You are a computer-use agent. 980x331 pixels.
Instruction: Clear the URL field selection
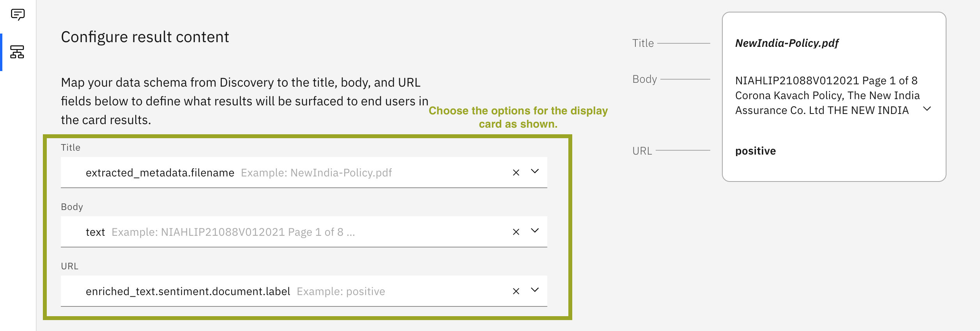[x=516, y=291]
